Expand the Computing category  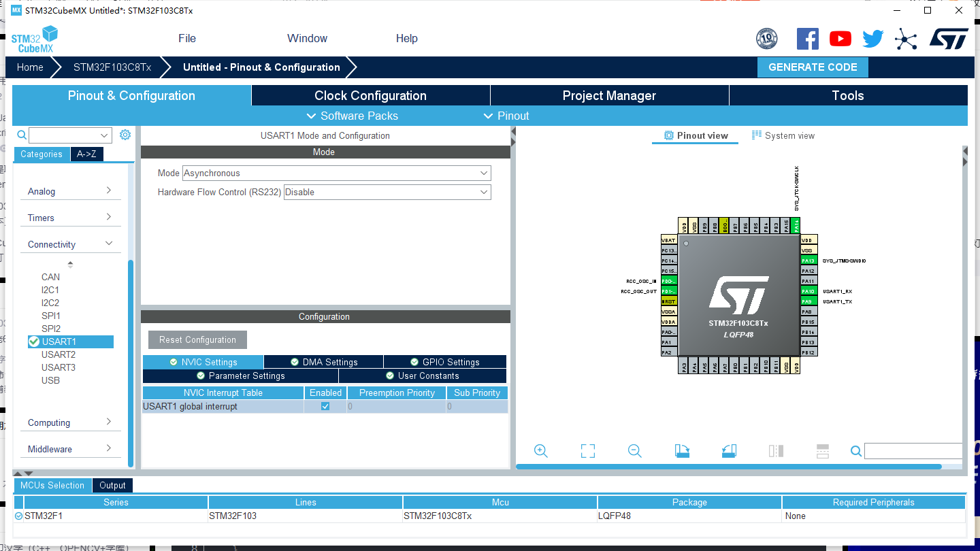tap(70, 422)
